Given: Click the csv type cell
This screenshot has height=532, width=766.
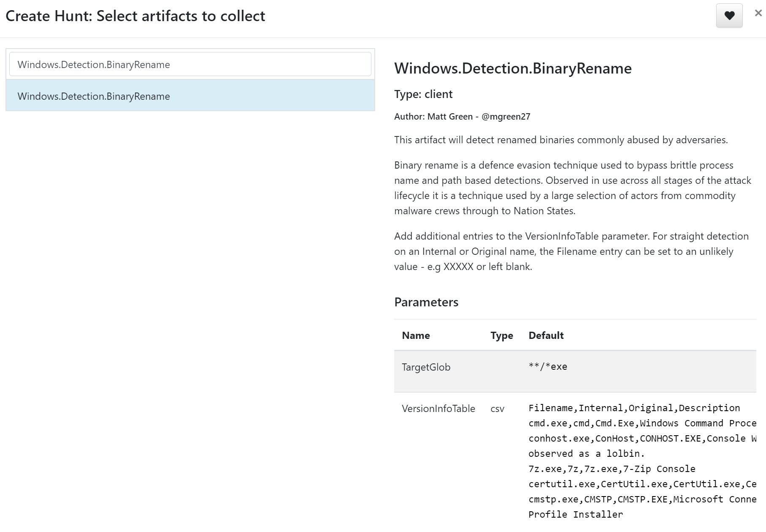Looking at the screenshot, I should point(497,409).
